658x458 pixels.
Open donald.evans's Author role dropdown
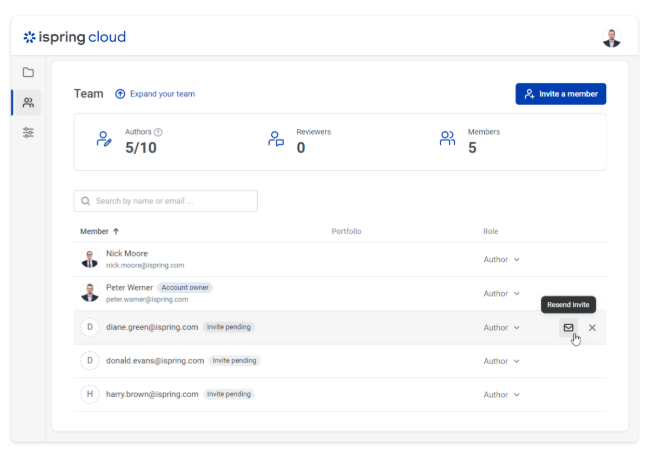point(501,361)
